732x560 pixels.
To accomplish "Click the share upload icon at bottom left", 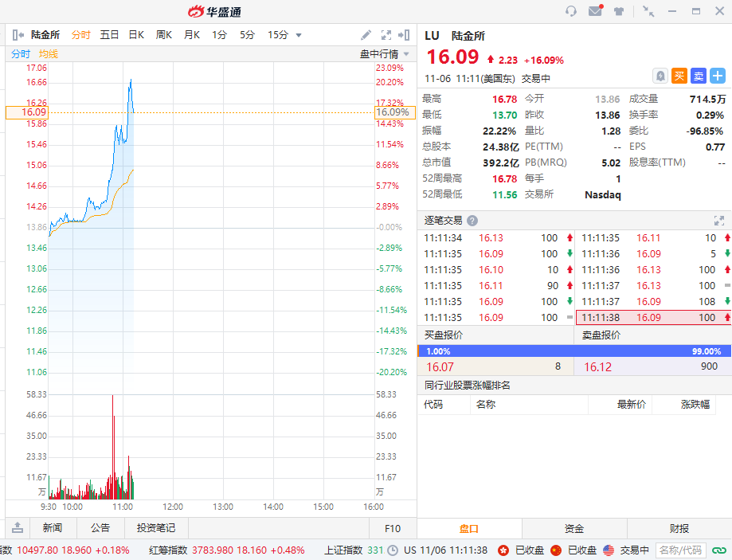I will point(18,528).
